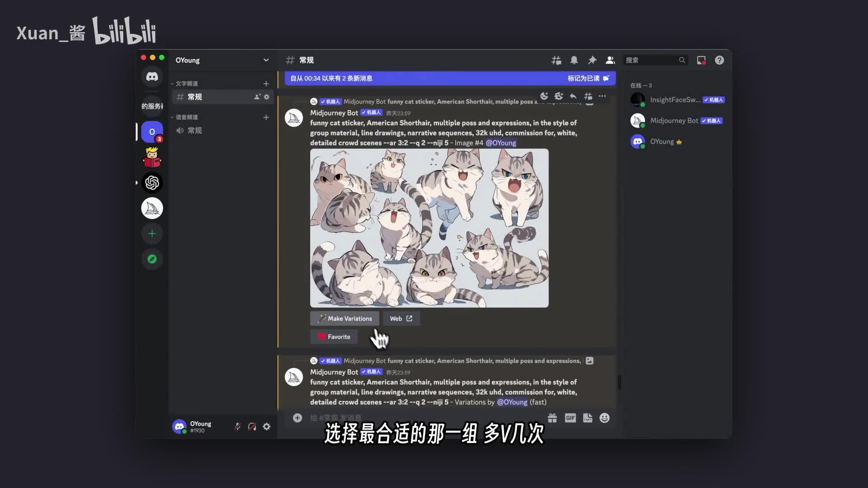Collapse the 语音频道 category
Image resolution: width=868 pixels, height=488 pixels.
186,117
